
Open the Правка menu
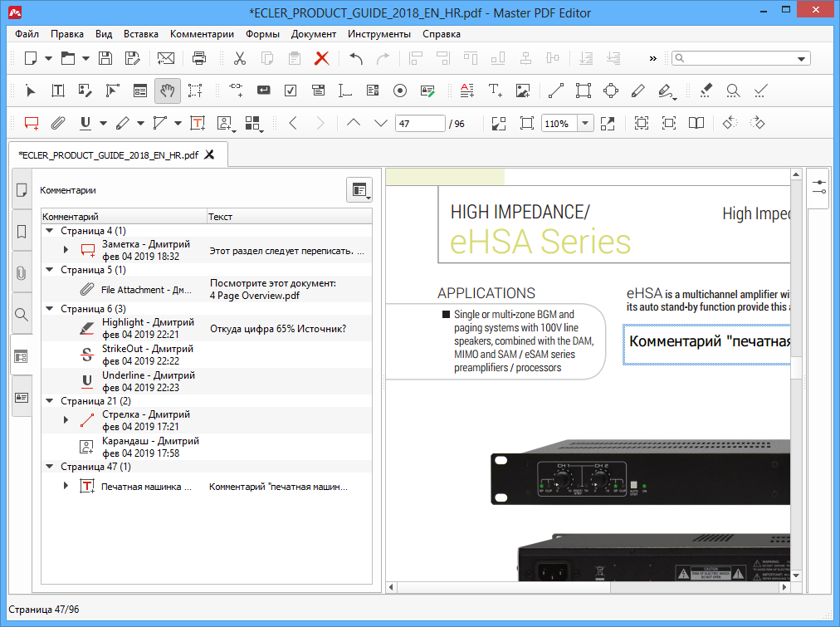67,34
